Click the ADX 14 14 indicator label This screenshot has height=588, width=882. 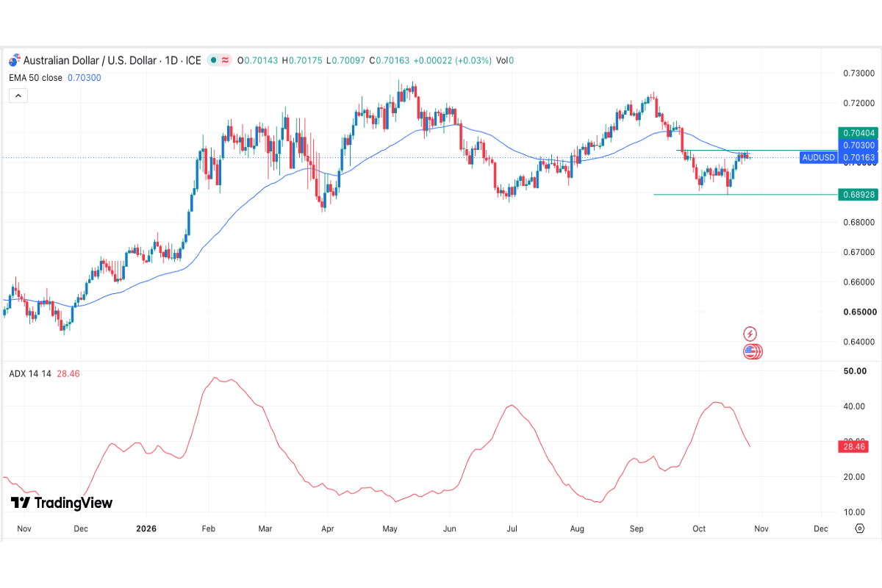[x=30, y=373]
